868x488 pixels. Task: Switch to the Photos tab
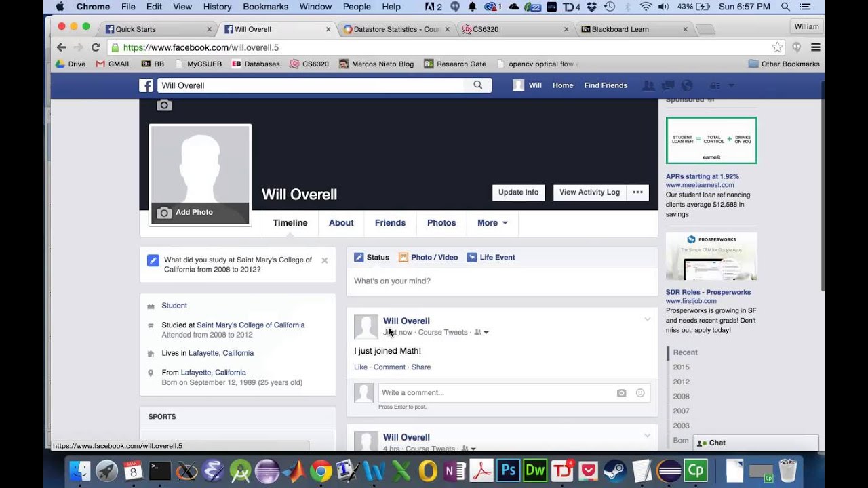[x=441, y=222]
